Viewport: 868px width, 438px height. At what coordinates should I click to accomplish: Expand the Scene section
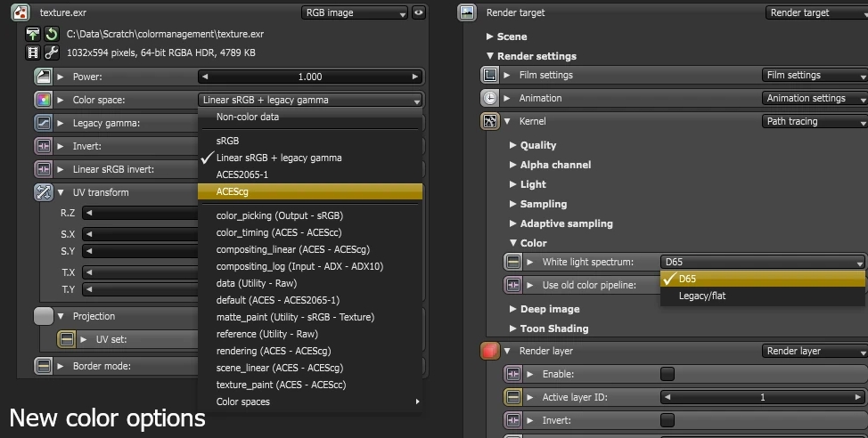click(490, 36)
